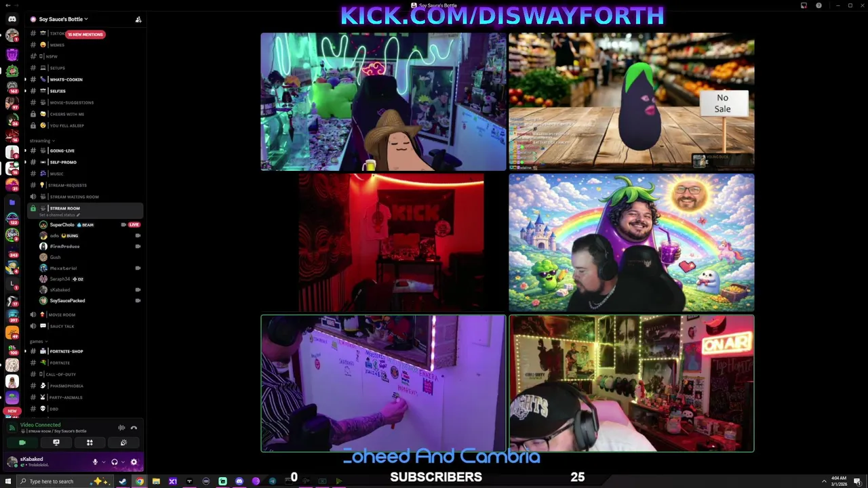Open the selfies channel
The width and height of the screenshot is (868, 488).
tap(85, 91)
